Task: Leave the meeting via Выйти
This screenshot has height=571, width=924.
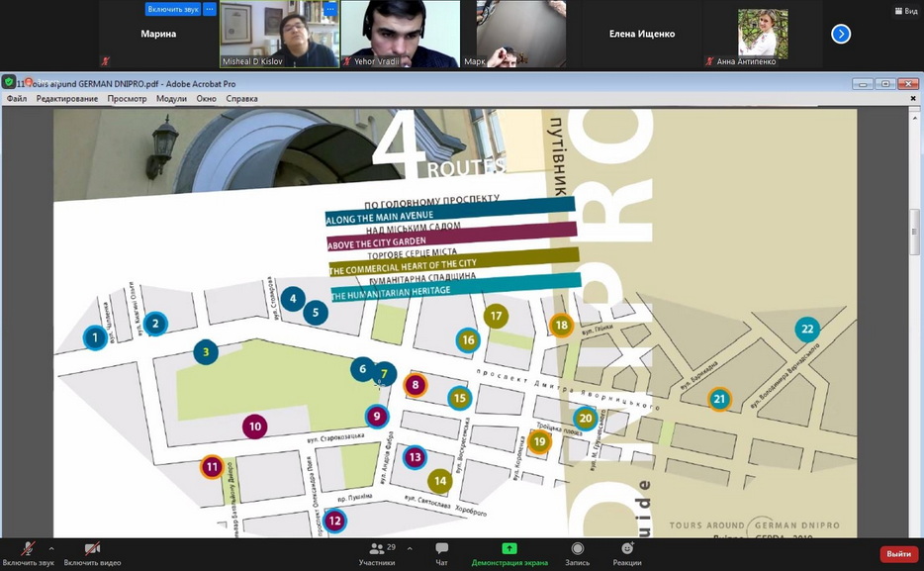Action: [898, 554]
